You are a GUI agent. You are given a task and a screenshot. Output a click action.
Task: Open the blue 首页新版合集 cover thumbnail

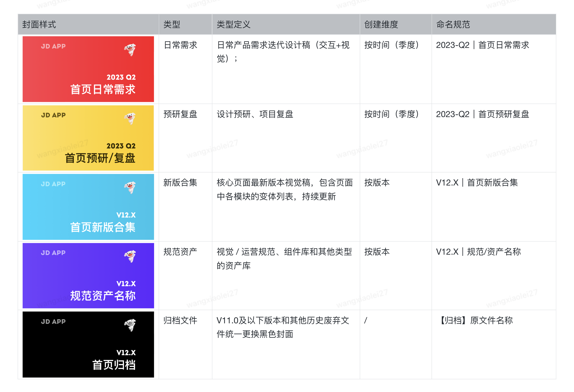pyautogui.click(x=88, y=207)
